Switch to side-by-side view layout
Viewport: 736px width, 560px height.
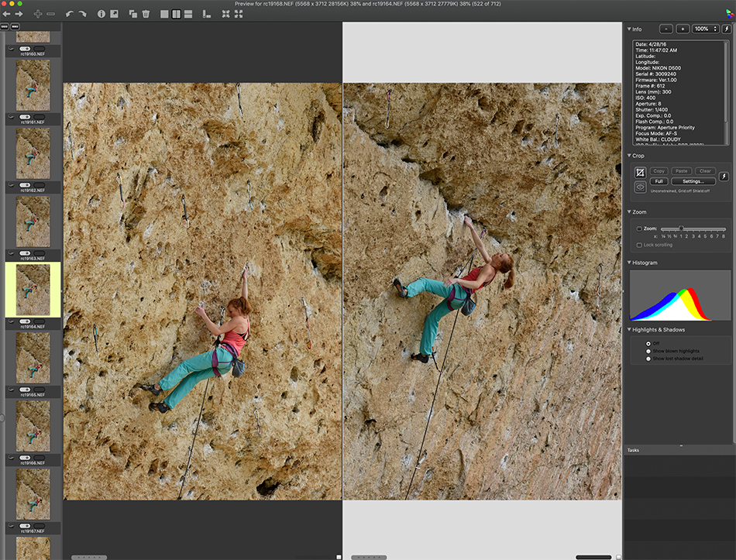(x=176, y=14)
